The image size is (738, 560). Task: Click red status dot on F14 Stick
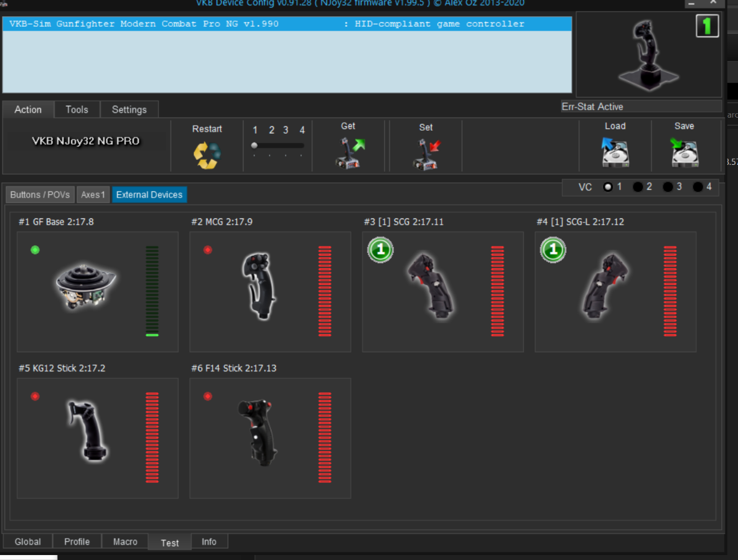click(208, 396)
